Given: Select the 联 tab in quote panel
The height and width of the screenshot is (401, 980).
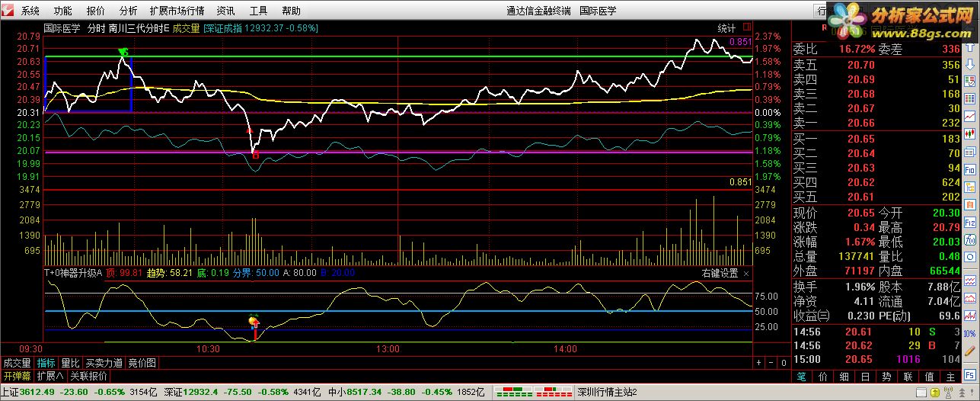Looking at the screenshot, I should click(x=908, y=376).
